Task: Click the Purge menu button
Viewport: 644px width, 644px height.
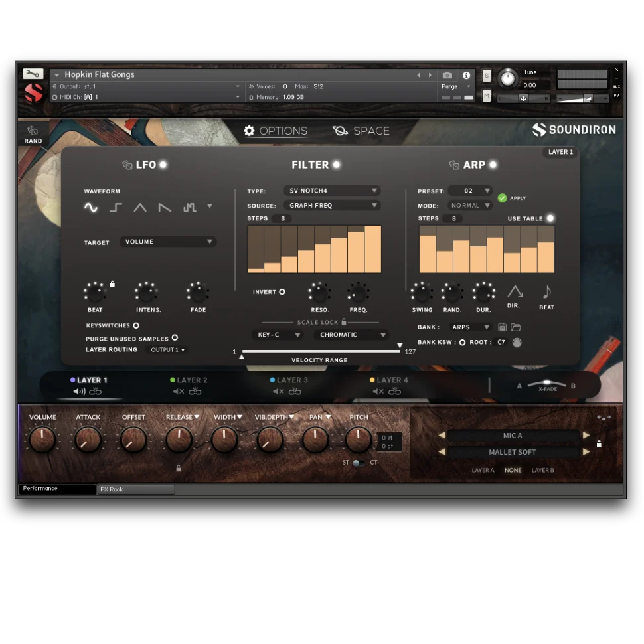Action: coord(455,87)
